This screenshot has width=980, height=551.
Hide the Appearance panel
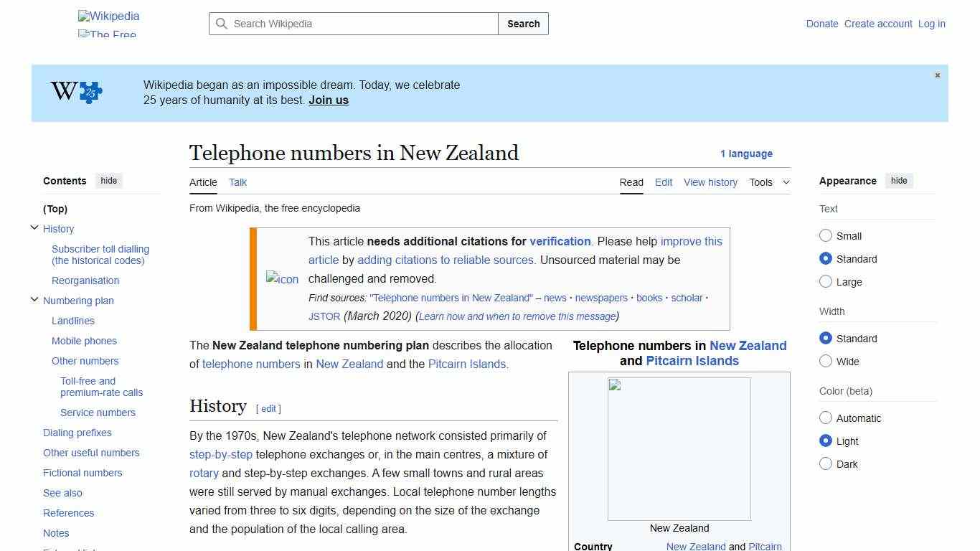[x=899, y=181]
